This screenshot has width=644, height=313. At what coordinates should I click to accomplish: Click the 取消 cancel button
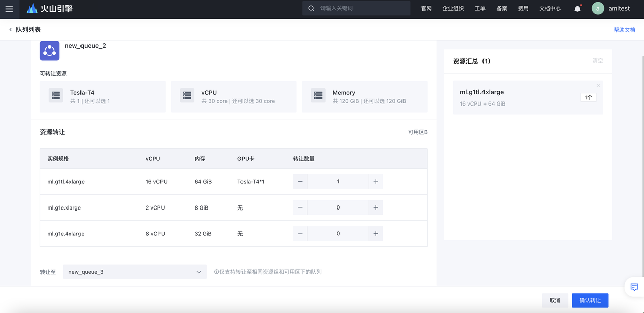(555, 300)
